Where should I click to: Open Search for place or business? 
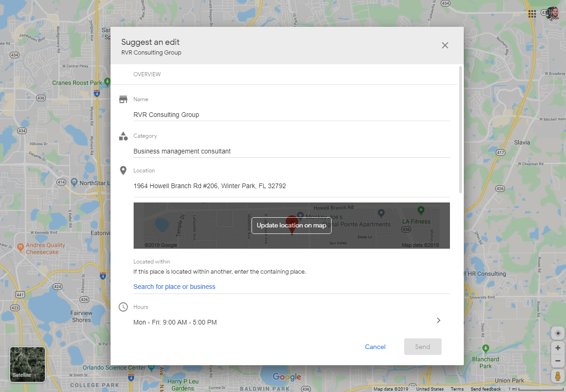click(x=174, y=287)
